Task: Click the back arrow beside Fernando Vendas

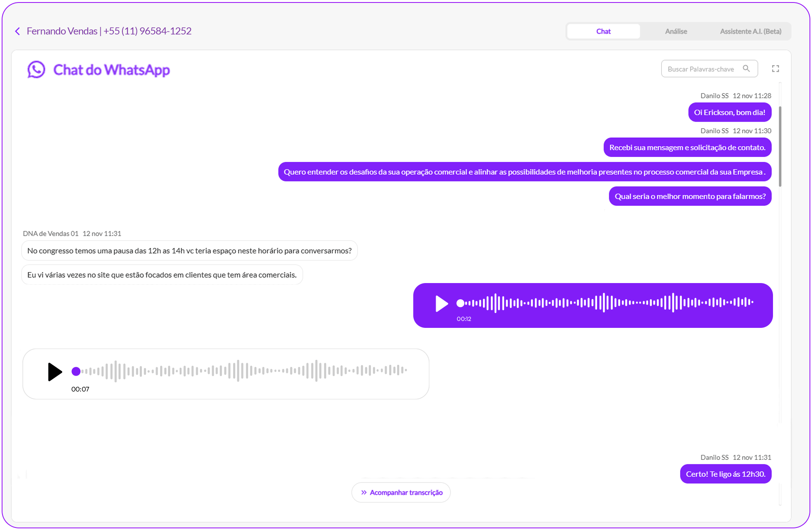Action: click(17, 31)
